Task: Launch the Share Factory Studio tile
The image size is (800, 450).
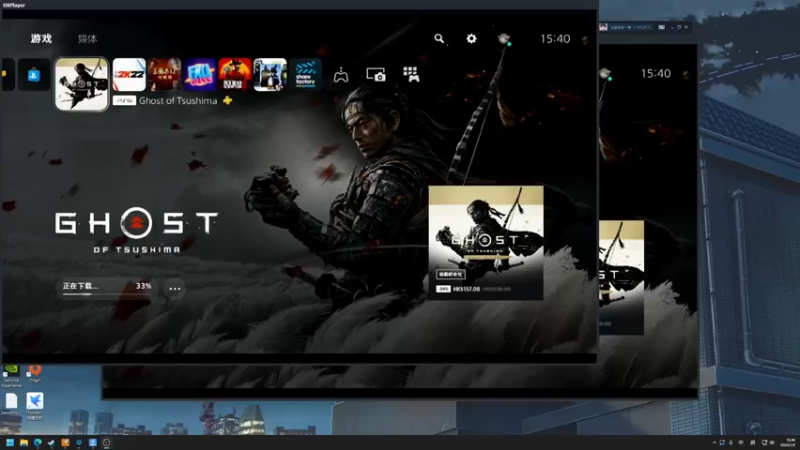Action: point(306,74)
